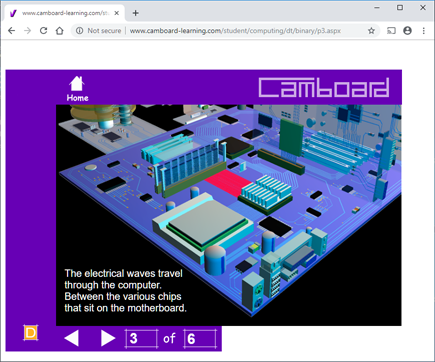Click the 'electrical waves travel' caption text
This screenshot has height=362, width=435.
pyautogui.click(x=124, y=291)
